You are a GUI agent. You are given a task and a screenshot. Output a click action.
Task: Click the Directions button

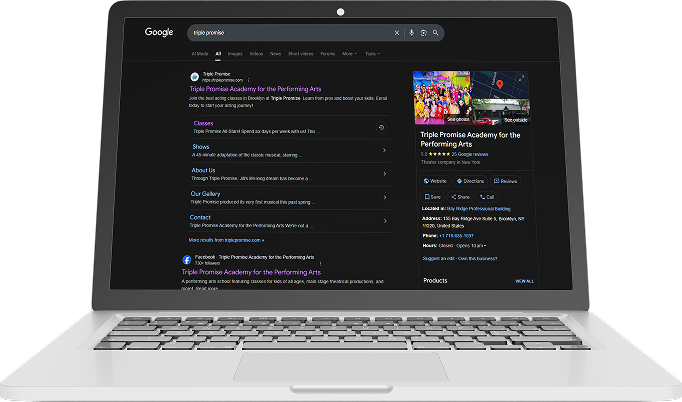(471, 181)
